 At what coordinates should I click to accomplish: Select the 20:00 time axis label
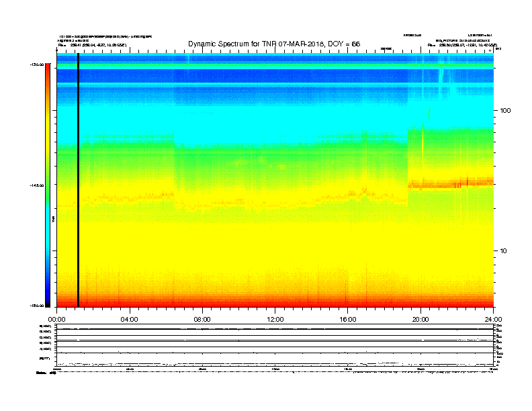pyautogui.click(x=420, y=320)
